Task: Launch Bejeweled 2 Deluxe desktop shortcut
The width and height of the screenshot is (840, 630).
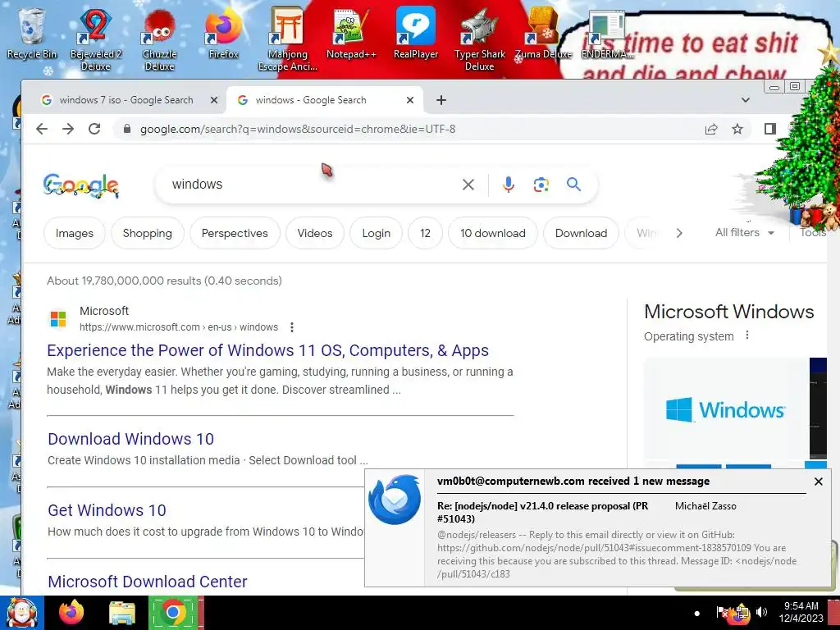Action: coord(95,39)
